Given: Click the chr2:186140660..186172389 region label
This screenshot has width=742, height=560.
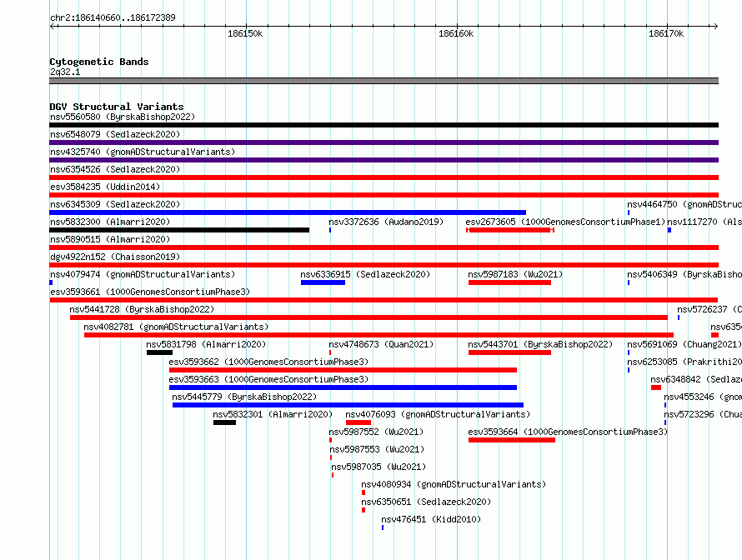Looking at the screenshot, I should (x=113, y=17).
